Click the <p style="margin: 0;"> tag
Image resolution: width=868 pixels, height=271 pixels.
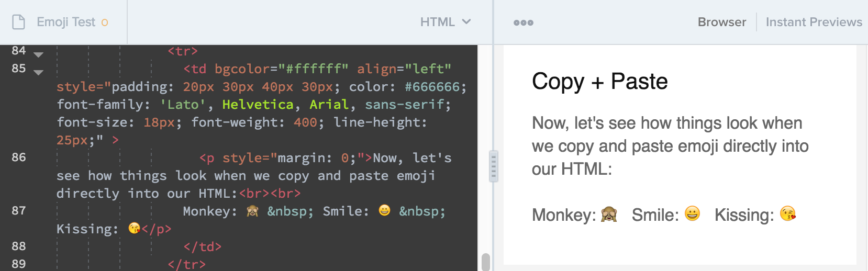coord(286,158)
